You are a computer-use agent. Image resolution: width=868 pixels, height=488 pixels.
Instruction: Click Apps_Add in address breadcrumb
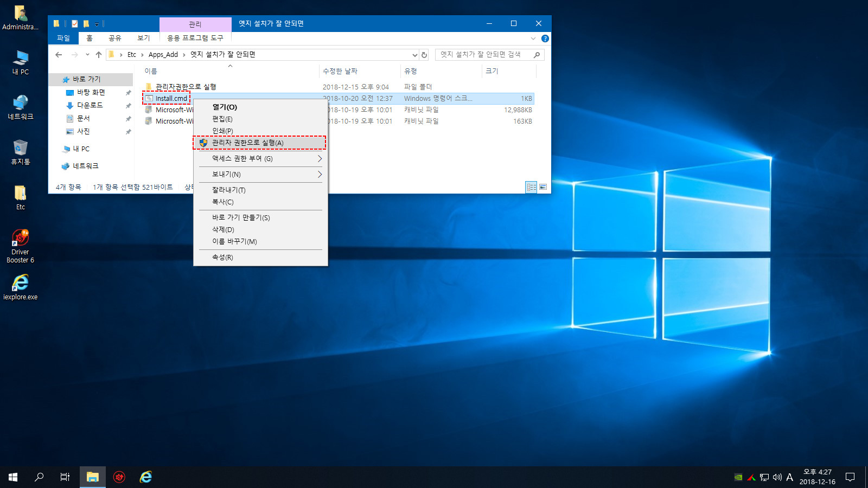click(x=163, y=55)
